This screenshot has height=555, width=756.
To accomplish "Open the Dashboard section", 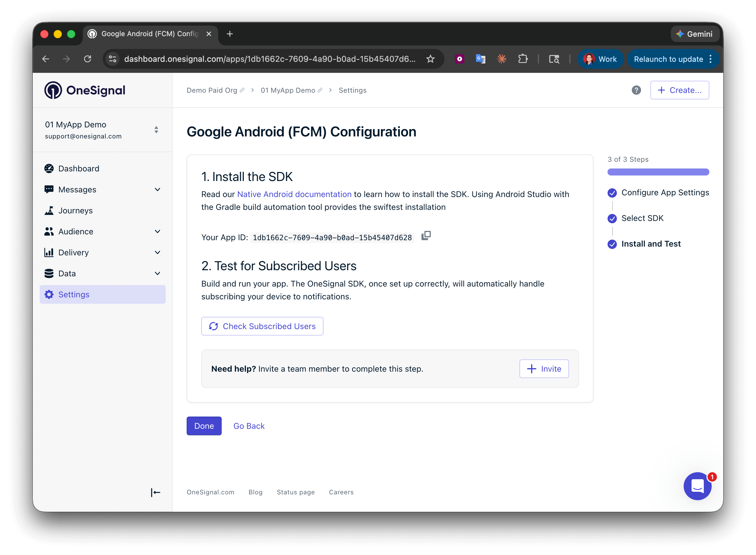I will click(x=78, y=168).
